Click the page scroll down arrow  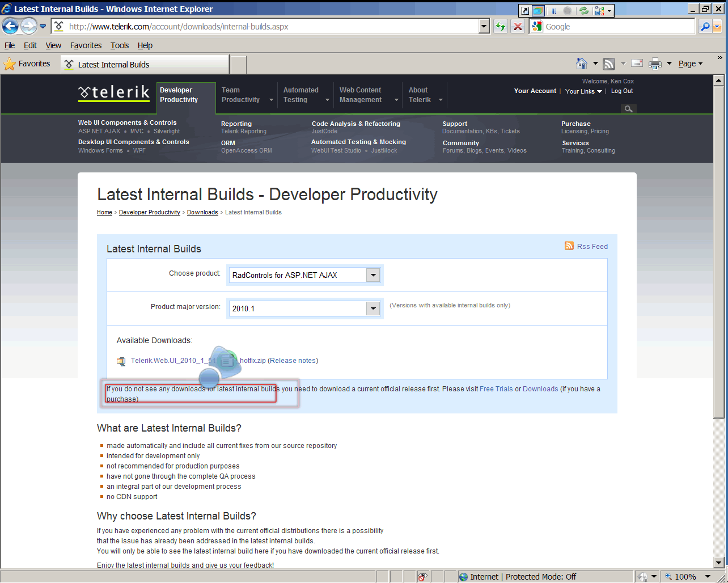(x=719, y=563)
